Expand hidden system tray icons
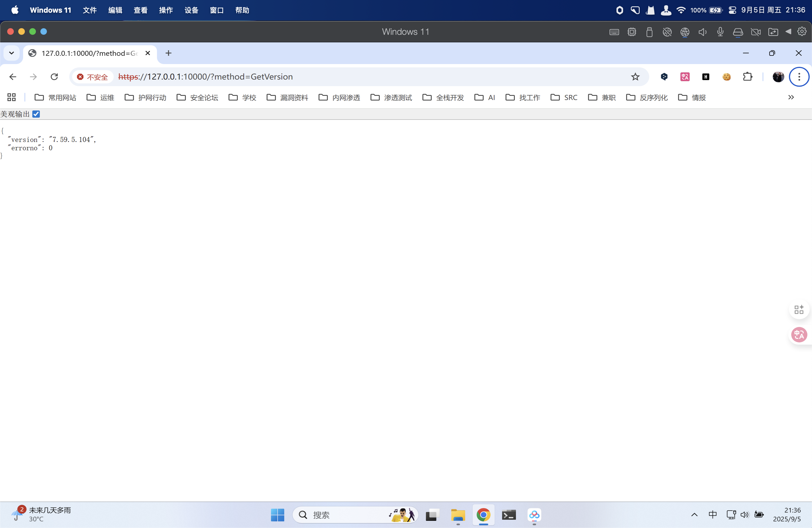Image resolution: width=812 pixels, height=528 pixels. [x=694, y=515]
